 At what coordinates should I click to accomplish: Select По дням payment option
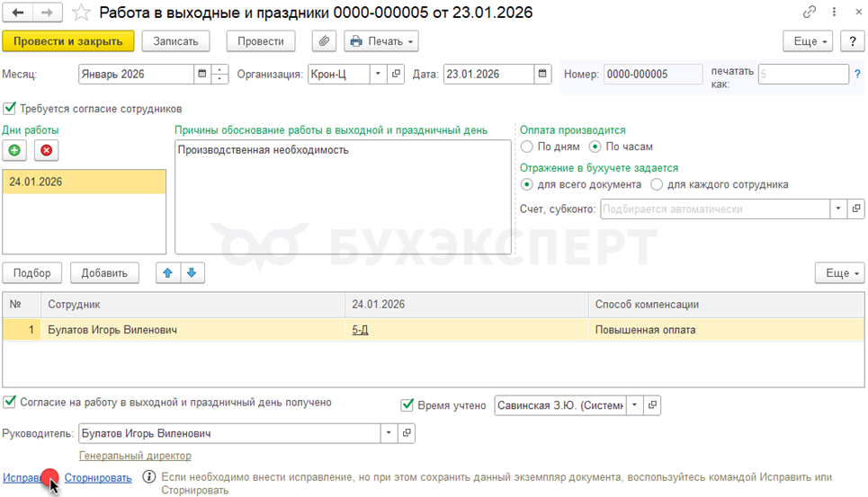527,146
